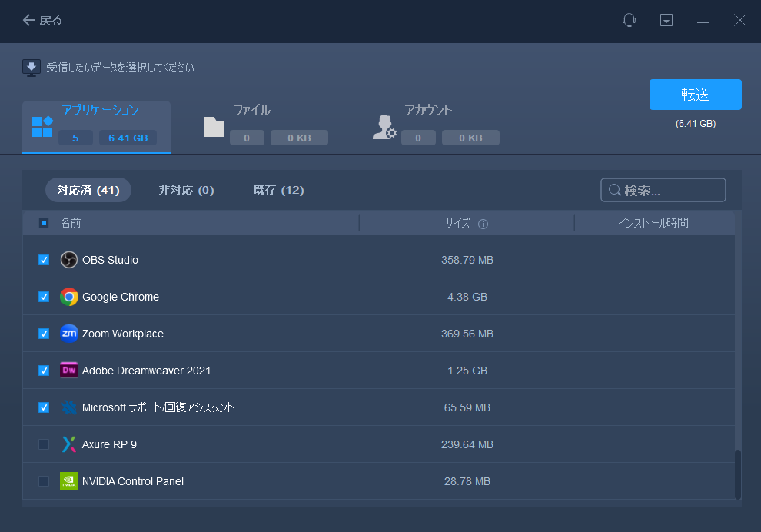Check the Axure RP 9 checkbox
Screen dimensions: 761x532
click(44, 444)
